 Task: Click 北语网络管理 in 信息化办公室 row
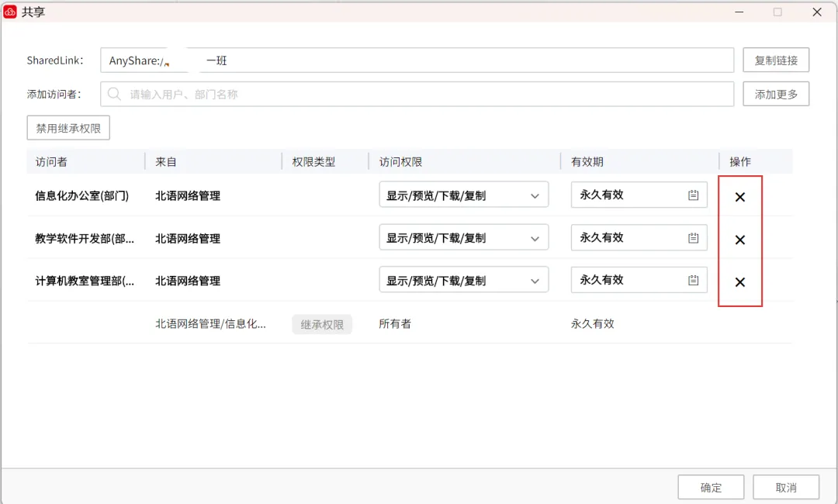click(x=188, y=196)
